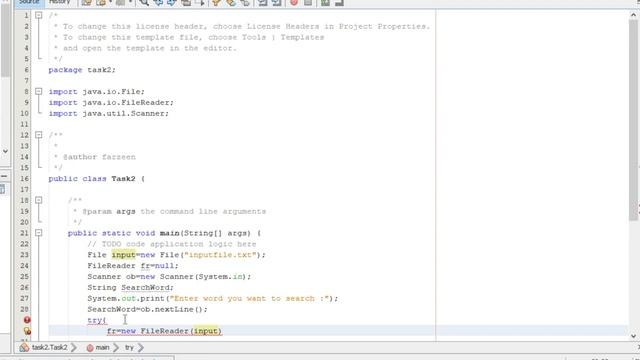The width and height of the screenshot is (640, 360).
Task: Click 'String SearchWord;' on line 26
Action: pyautogui.click(x=131, y=287)
